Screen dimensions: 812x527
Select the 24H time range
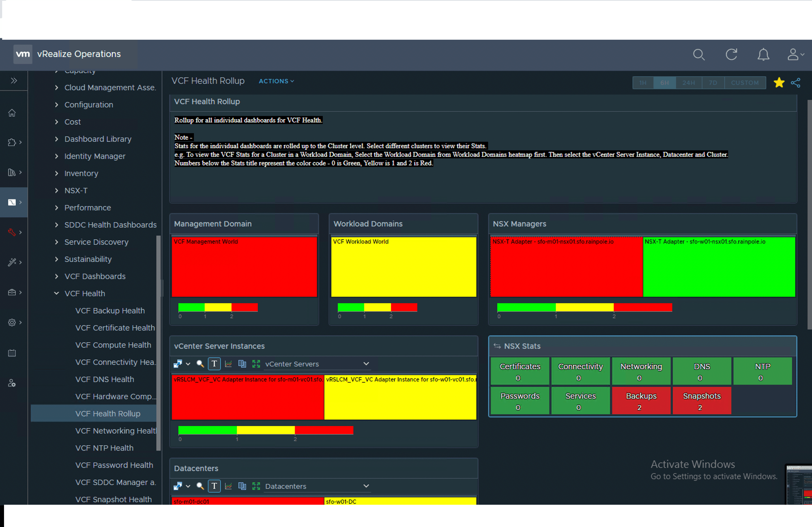[x=688, y=83]
